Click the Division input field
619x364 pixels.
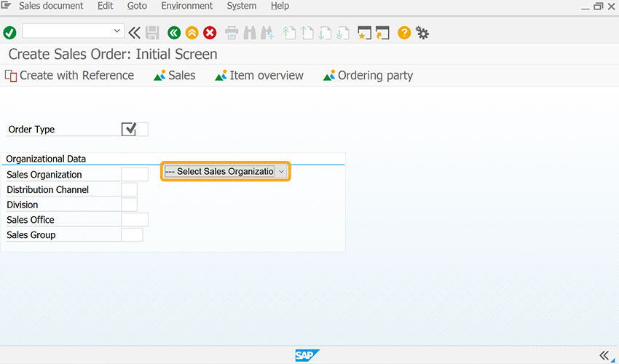[129, 205]
